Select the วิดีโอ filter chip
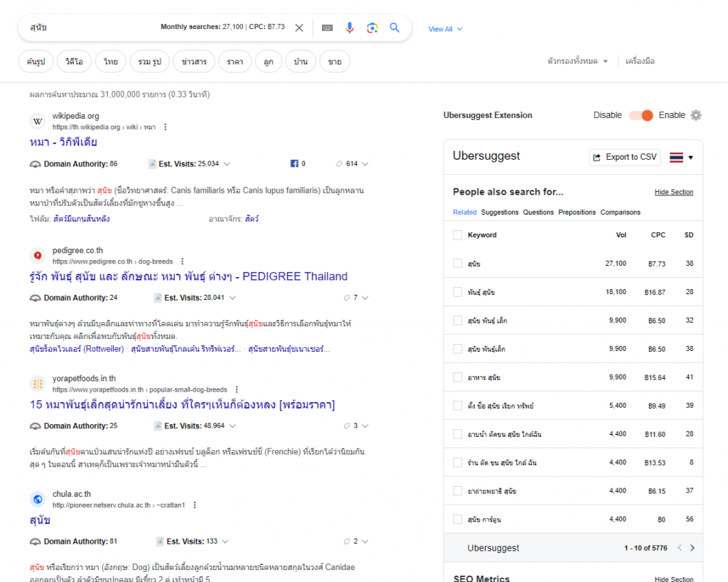This screenshot has height=582, width=728. pos(74,61)
